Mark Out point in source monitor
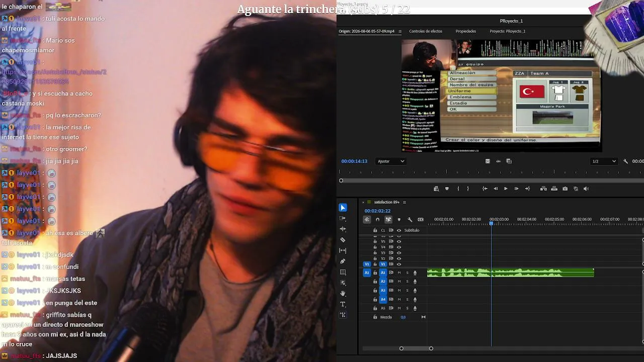This screenshot has height=362, width=644. click(x=468, y=189)
